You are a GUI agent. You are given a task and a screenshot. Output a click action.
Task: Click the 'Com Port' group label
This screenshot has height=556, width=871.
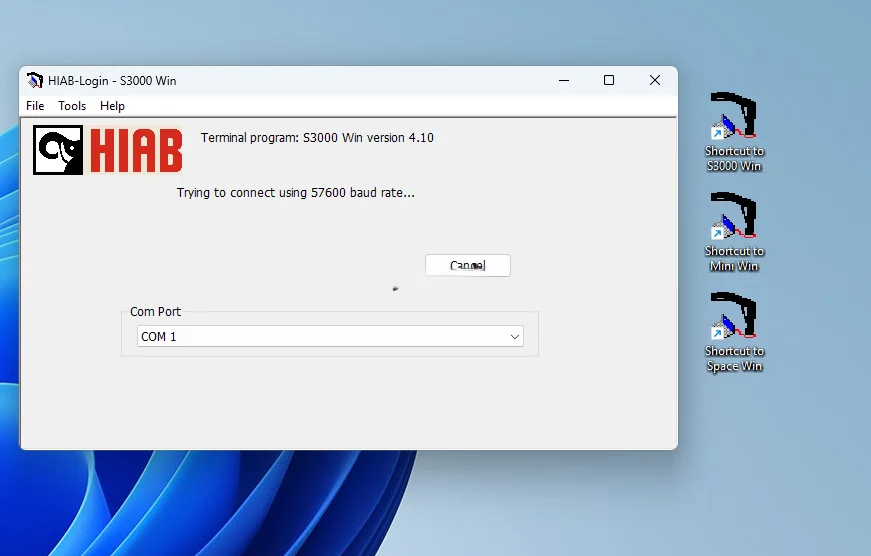[156, 312]
